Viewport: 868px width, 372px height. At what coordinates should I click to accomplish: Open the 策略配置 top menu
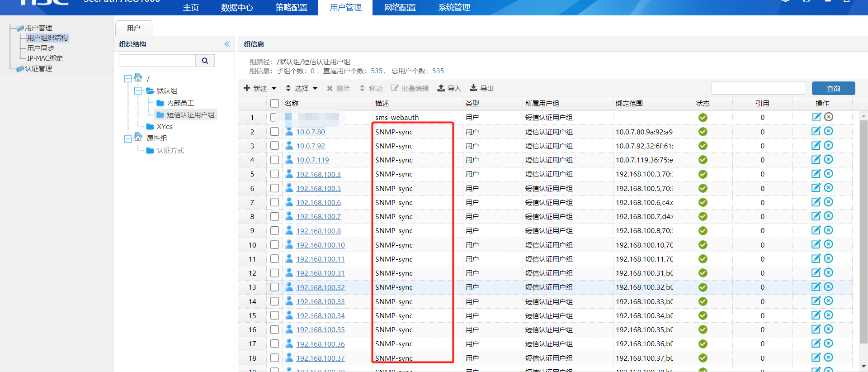tap(292, 8)
